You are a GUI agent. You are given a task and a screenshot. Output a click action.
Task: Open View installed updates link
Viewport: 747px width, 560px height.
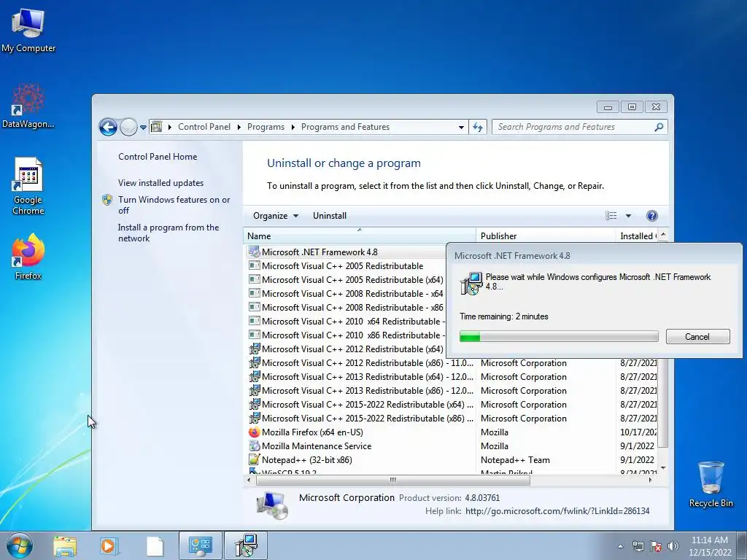tap(160, 183)
